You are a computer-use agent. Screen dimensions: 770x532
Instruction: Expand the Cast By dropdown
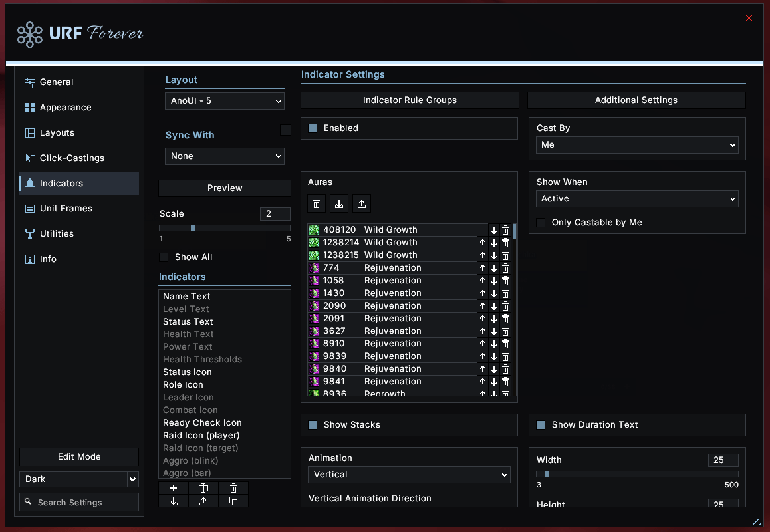(x=637, y=145)
